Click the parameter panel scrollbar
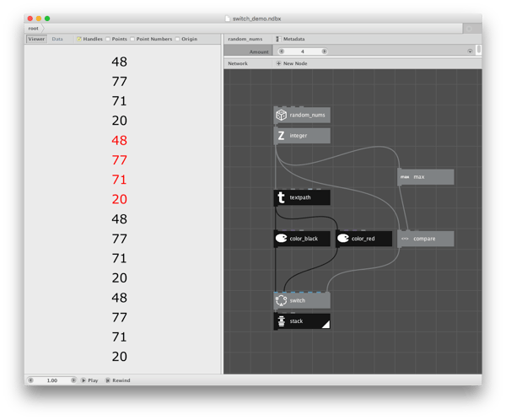The image size is (506, 420). (x=478, y=50)
